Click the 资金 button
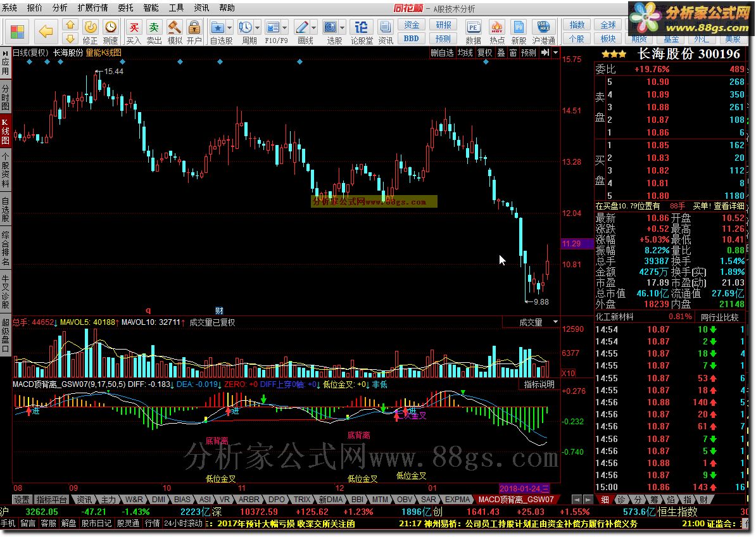 tap(412, 25)
